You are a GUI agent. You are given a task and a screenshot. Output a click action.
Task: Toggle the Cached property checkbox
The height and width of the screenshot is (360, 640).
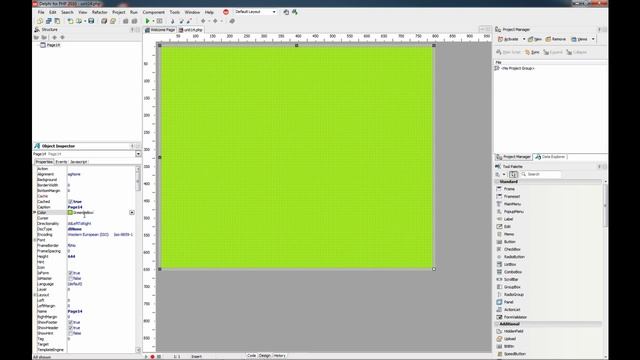[70, 202]
